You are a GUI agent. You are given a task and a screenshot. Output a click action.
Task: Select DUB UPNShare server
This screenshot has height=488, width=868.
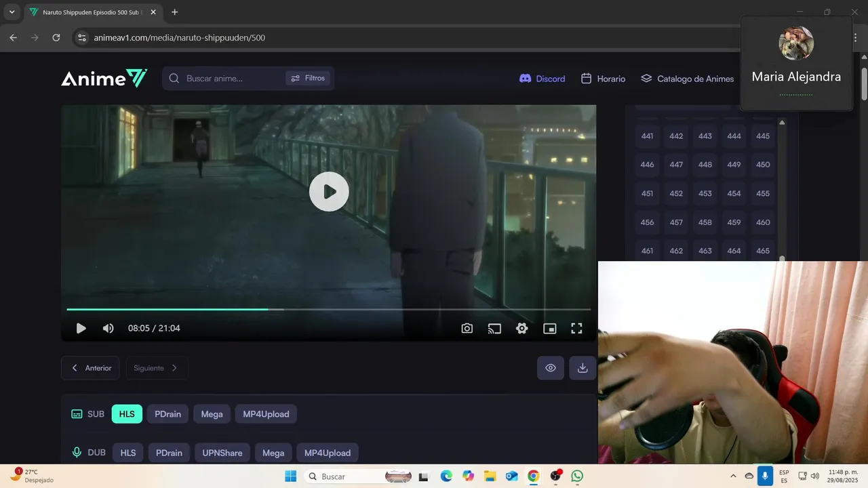point(222,453)
